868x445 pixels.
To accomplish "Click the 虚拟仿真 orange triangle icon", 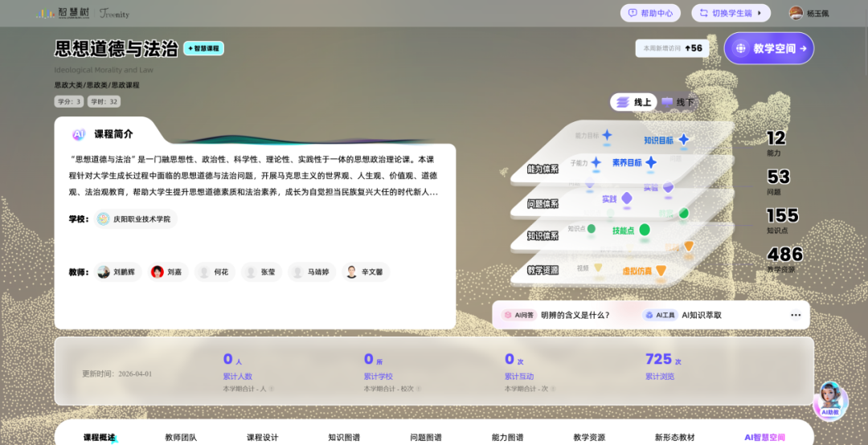I will 661,271.
